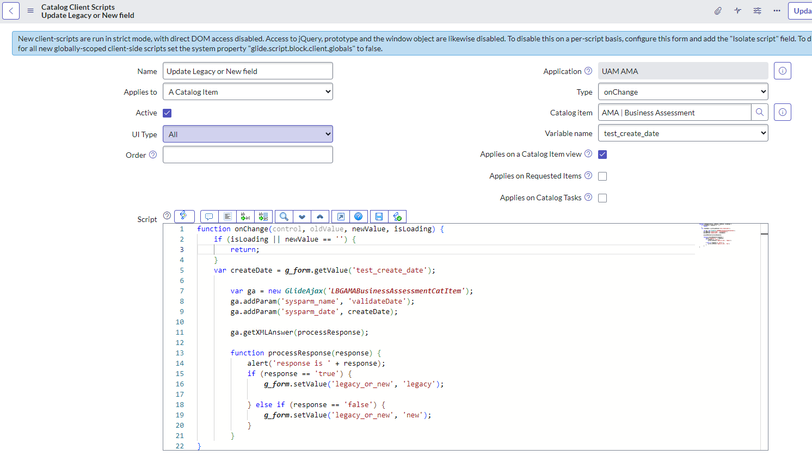Open the activity stream icon in header
Image resolution: width=812 pixels, height=462 pixels.
[737, 11]
